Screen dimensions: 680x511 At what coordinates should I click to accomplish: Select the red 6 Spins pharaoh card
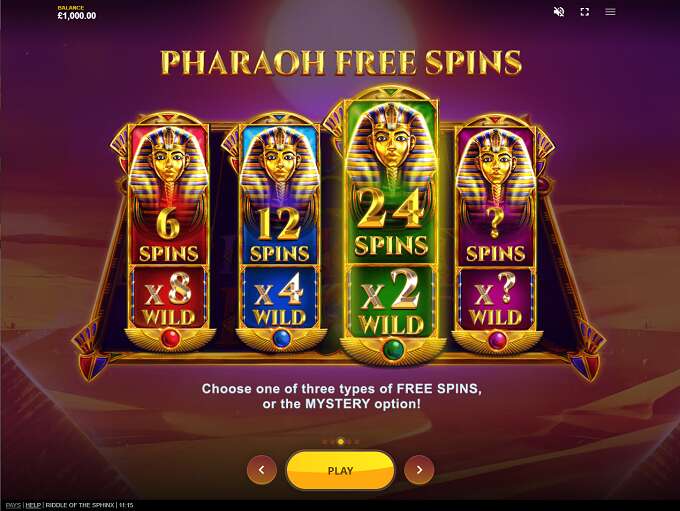(x=169, y=232)
